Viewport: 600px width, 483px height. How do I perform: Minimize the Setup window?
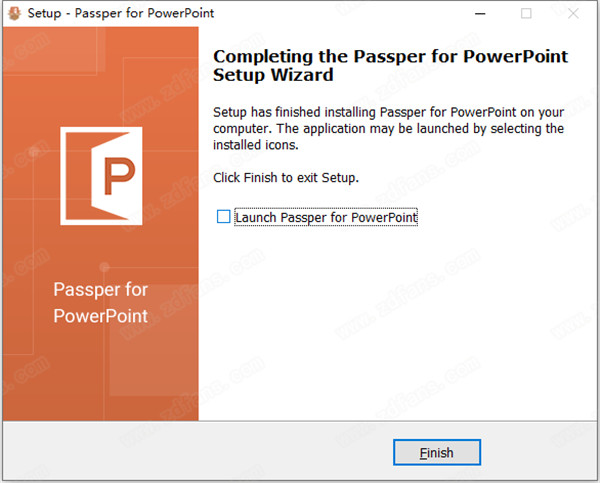[480, 13]
